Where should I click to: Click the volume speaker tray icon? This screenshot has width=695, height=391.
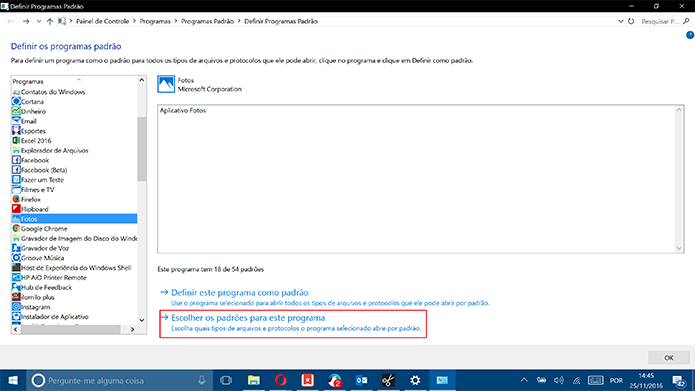click(559, 380)
